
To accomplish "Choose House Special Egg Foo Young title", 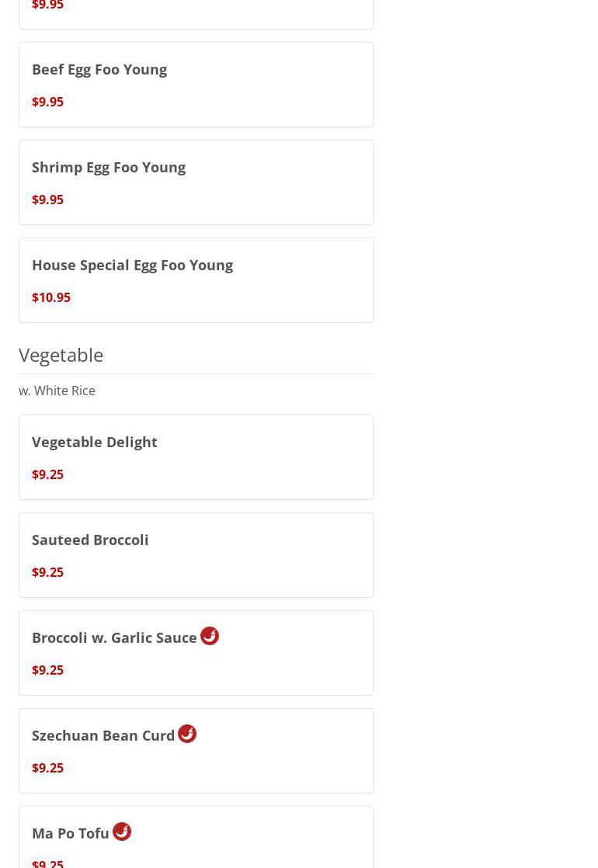I will [x=132, y=265].
